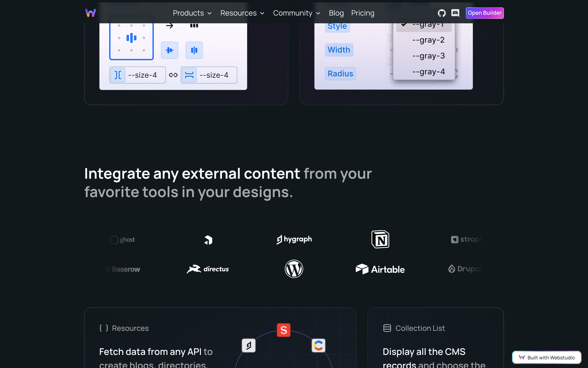Click the row gap --size-4 field
Image resolution: width=588 pixels, height=368 pixels.
(209, 75)
